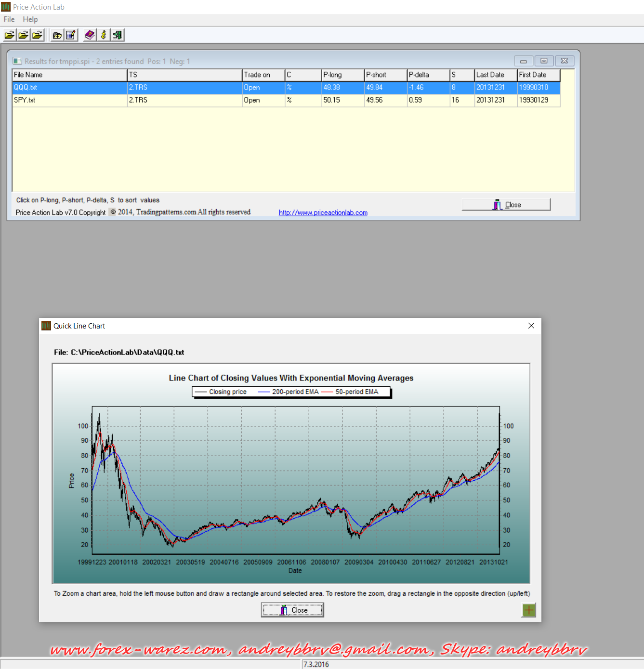Screen dimensions: 644x669
Task: Sort results by P-long column header
Action: (342, 75)
